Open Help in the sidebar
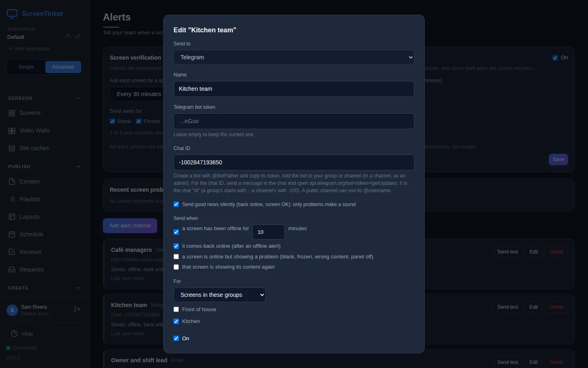The width and height of the screenshot is (588, 368). pos(45,334)
